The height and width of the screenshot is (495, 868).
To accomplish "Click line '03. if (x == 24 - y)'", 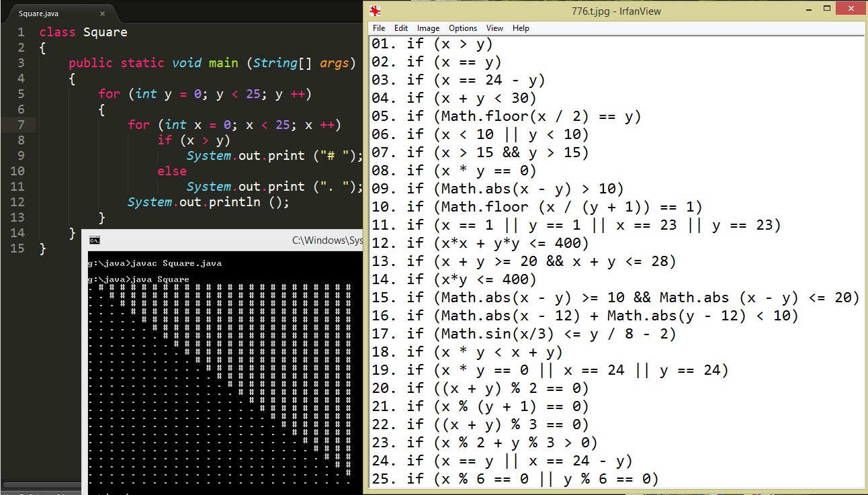I will [458, 80].
